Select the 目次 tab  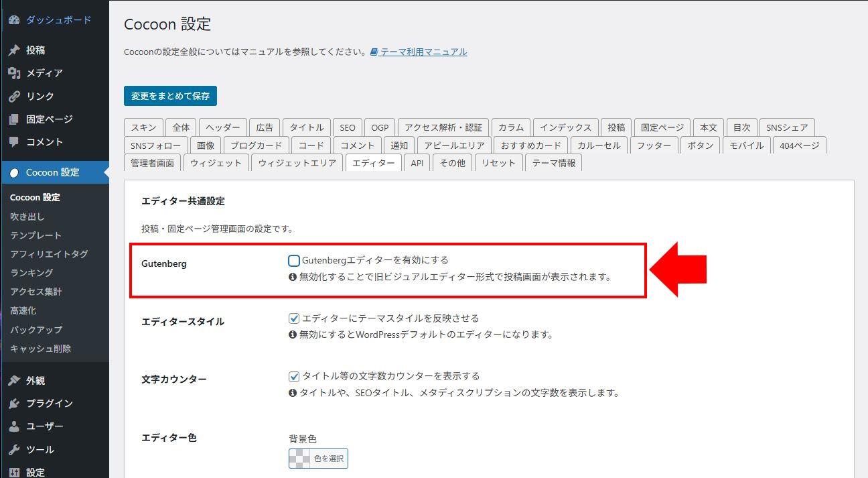pos(741,127)
